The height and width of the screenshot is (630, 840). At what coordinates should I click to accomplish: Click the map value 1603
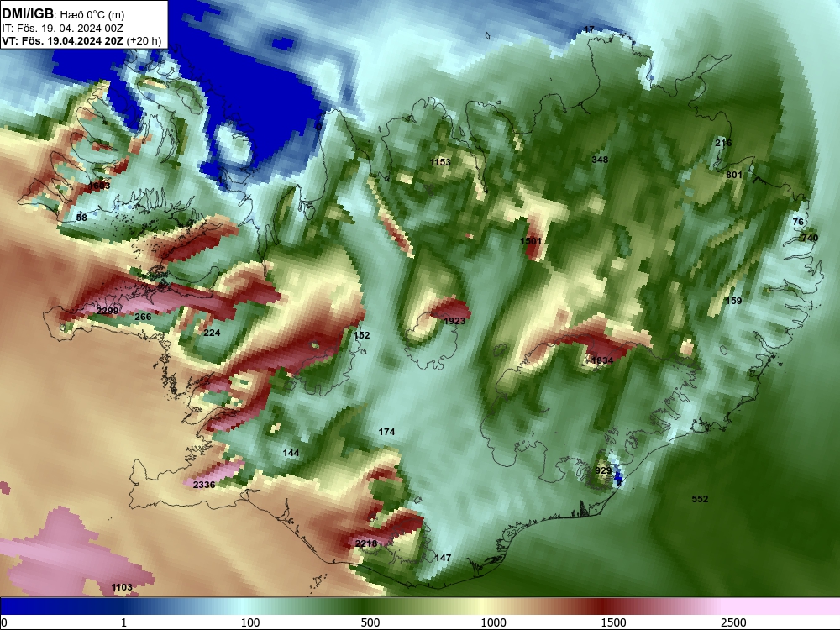point(99,186)
